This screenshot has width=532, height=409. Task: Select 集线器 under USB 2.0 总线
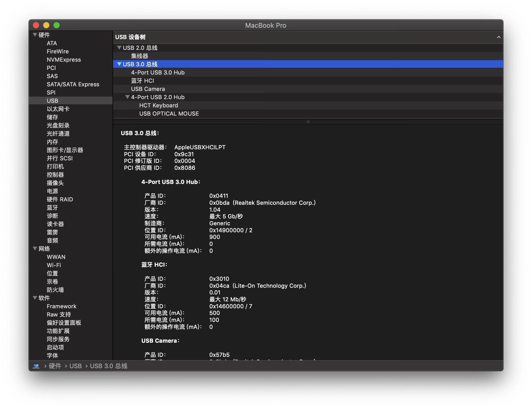(x=308, y=56)
